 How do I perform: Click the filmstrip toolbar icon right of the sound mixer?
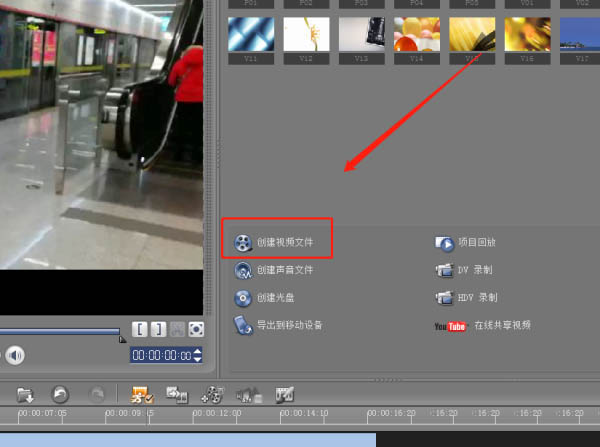285,395
